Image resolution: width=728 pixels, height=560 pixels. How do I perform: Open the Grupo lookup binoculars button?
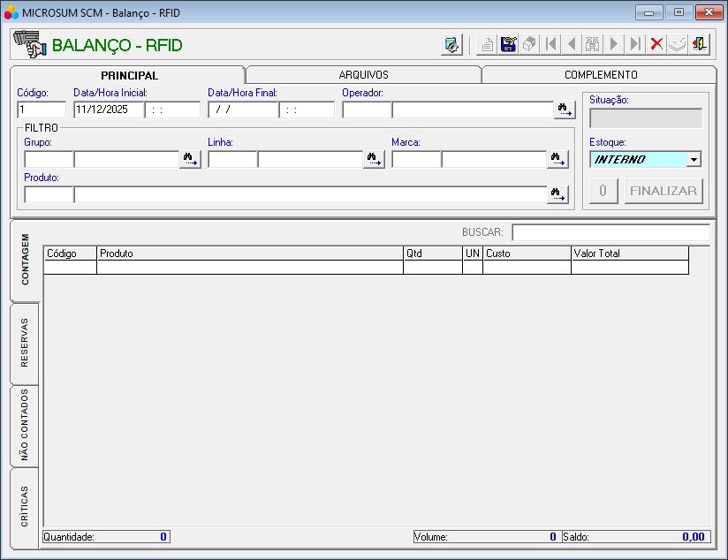[x=190, y=159]
